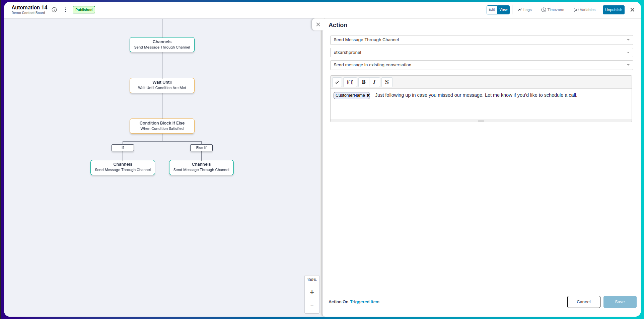644x319 pixels.
Task: Open automation Logs
Action: [525, 10]
